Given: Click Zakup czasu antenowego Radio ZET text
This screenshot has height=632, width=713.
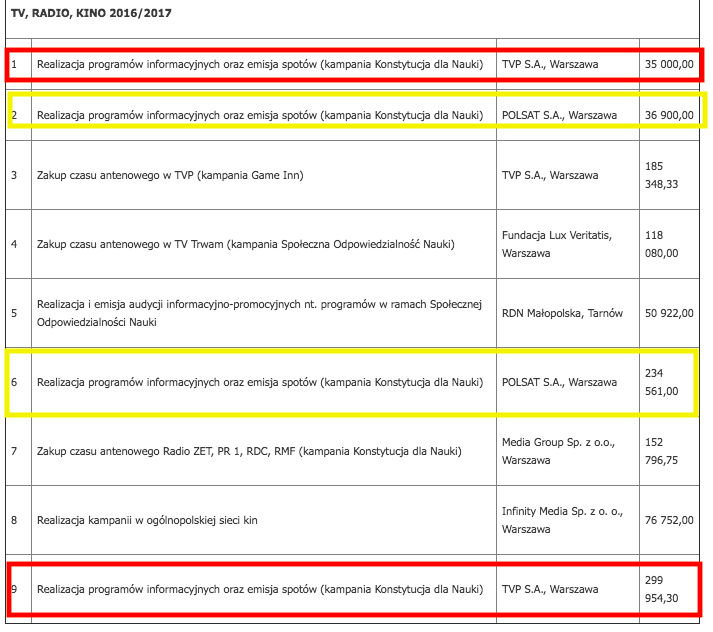Looking at the screenshot, I should pyautogui.click(x=249, y=451).
